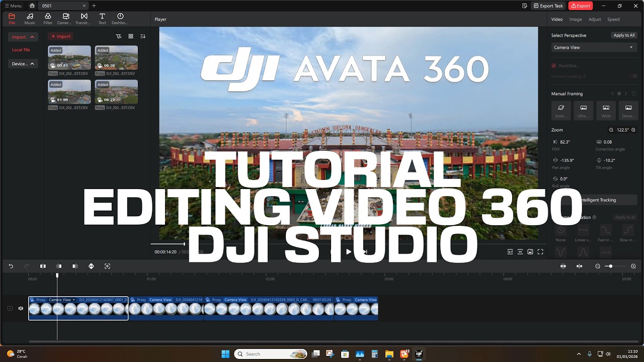The height and width of the screenshot is (362, 644).
Task: Enter fullscreen player mode
Action: pos(540,252)
